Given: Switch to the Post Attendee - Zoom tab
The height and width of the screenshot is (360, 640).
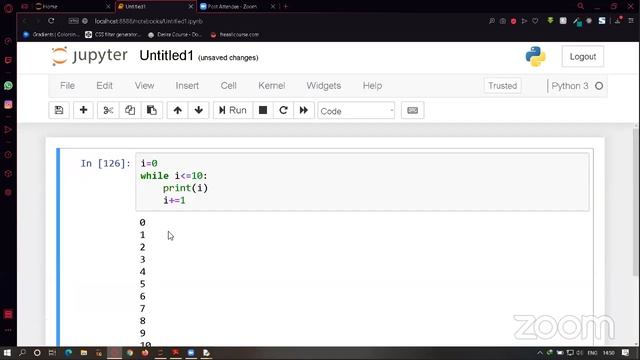Looking at the screenshot, I should tap(237, 7).
